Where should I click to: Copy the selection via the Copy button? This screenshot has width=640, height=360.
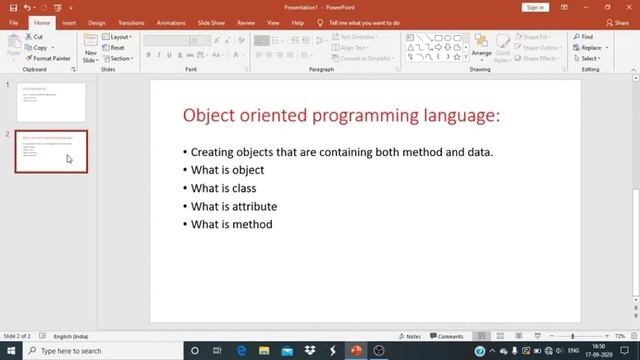click(36, 48)
